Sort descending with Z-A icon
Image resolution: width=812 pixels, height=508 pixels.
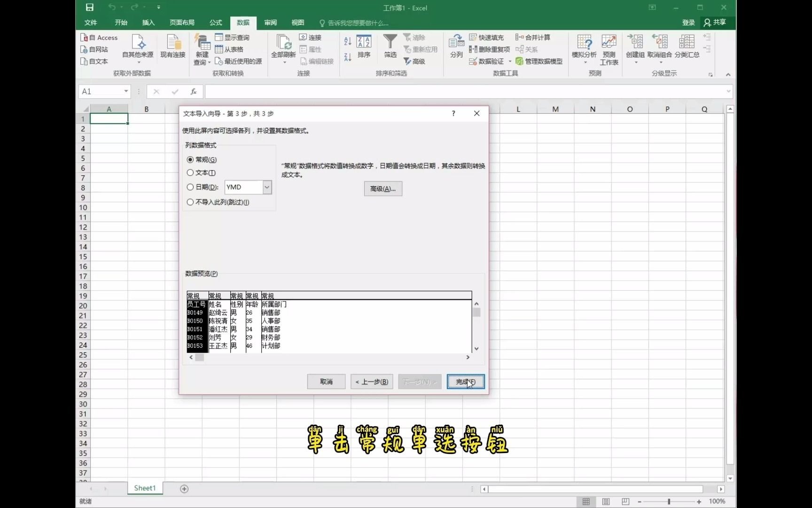click(348, 57)
